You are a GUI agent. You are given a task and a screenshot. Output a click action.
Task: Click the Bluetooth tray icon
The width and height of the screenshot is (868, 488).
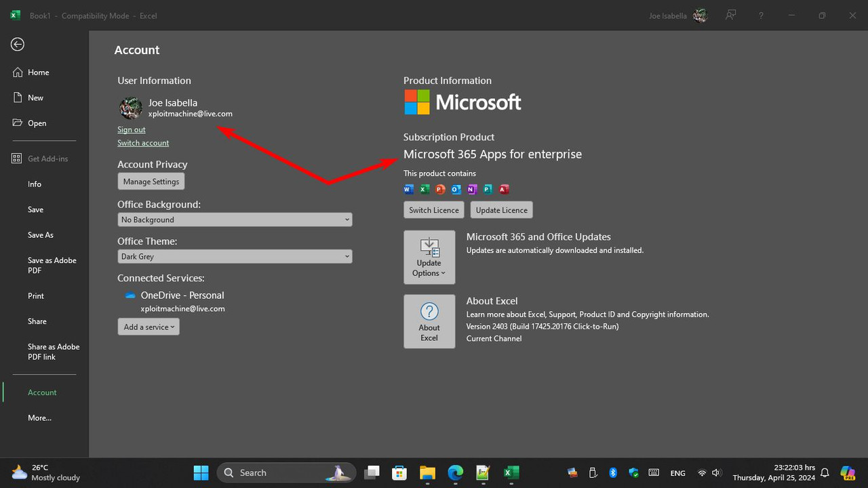tap(613, 472)
